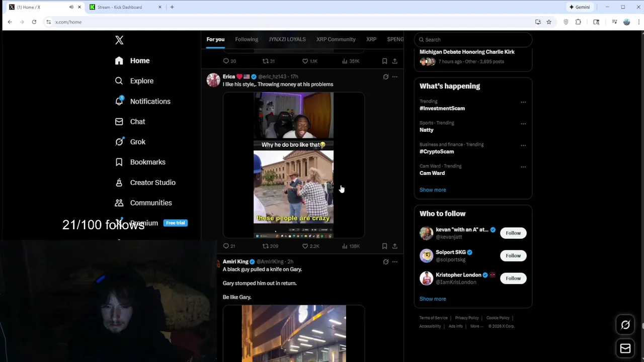Open Amiri King's profile name

pyautogui.click(x=235, y=261)
